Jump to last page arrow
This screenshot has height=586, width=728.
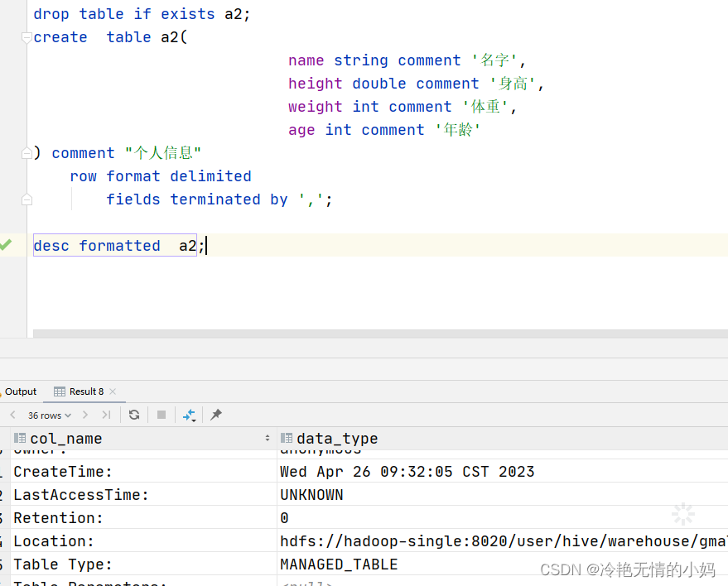[106, 415]
